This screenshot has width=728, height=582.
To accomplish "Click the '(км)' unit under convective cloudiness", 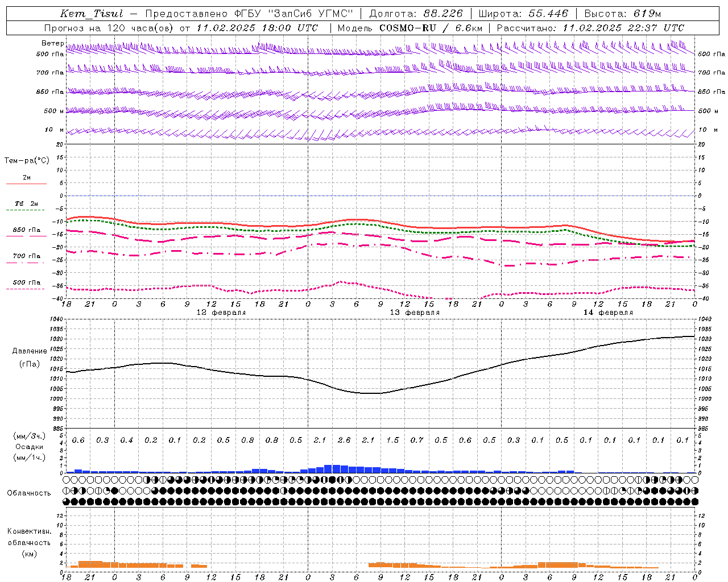I will tap(30, 554).
